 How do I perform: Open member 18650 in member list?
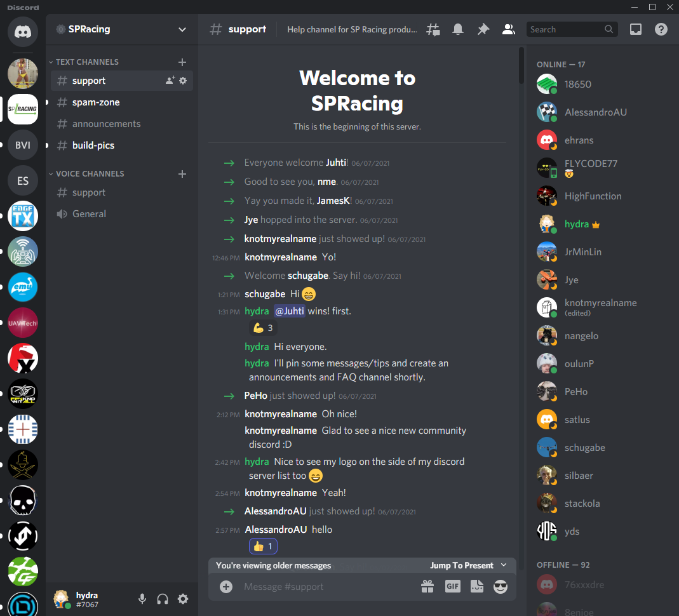click(x=601, y=84)
